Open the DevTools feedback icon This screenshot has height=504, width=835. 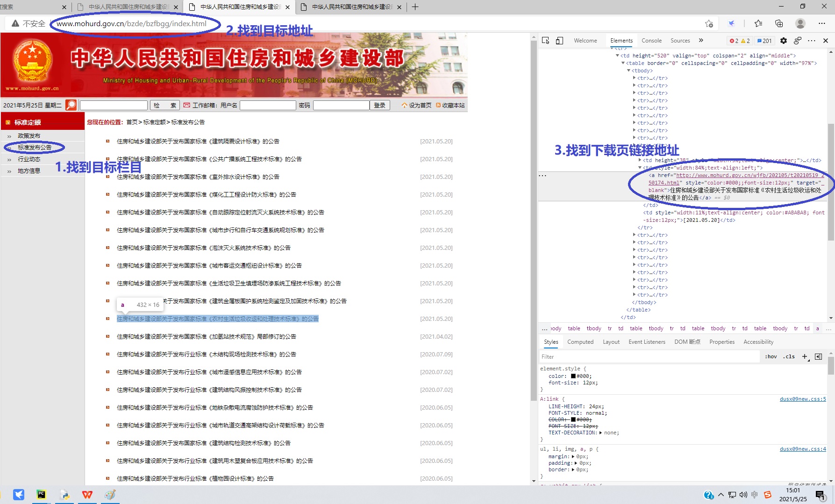(798, 41)
